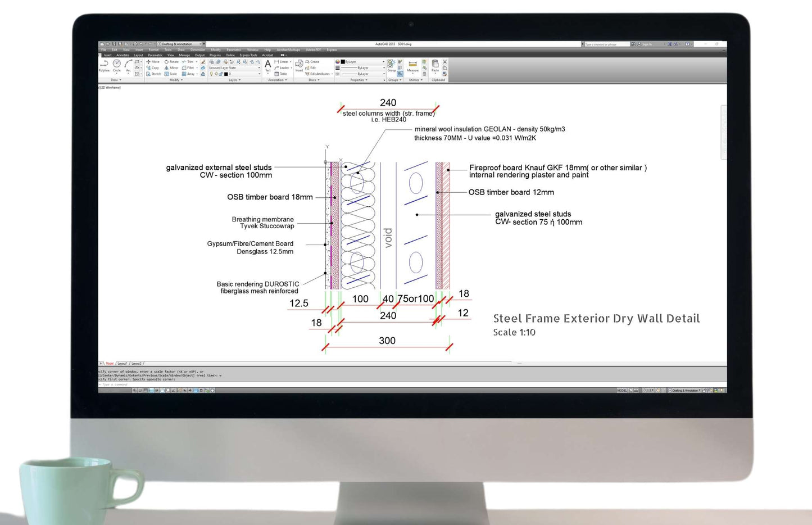Switch to the Annotate ribbon tab

pyautogui.click(x=123, y=55)
